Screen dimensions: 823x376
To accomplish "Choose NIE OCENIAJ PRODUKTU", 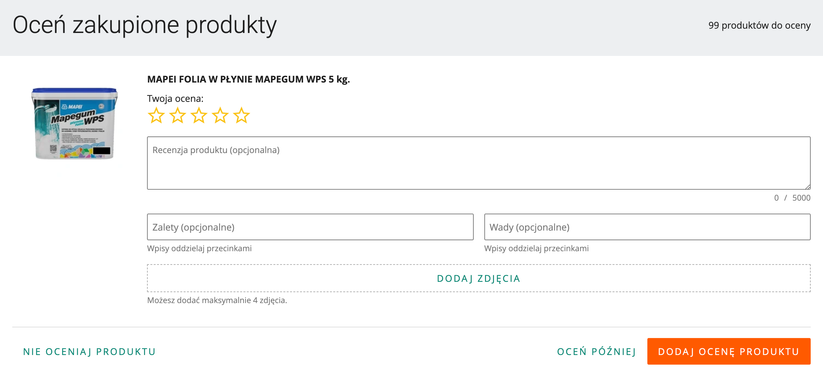I will click(89, 351).
